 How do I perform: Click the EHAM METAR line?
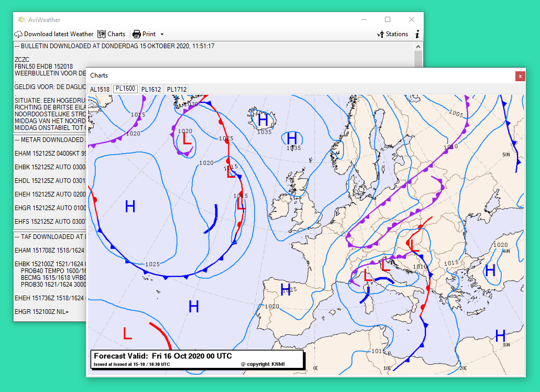[x=50, y=153]
